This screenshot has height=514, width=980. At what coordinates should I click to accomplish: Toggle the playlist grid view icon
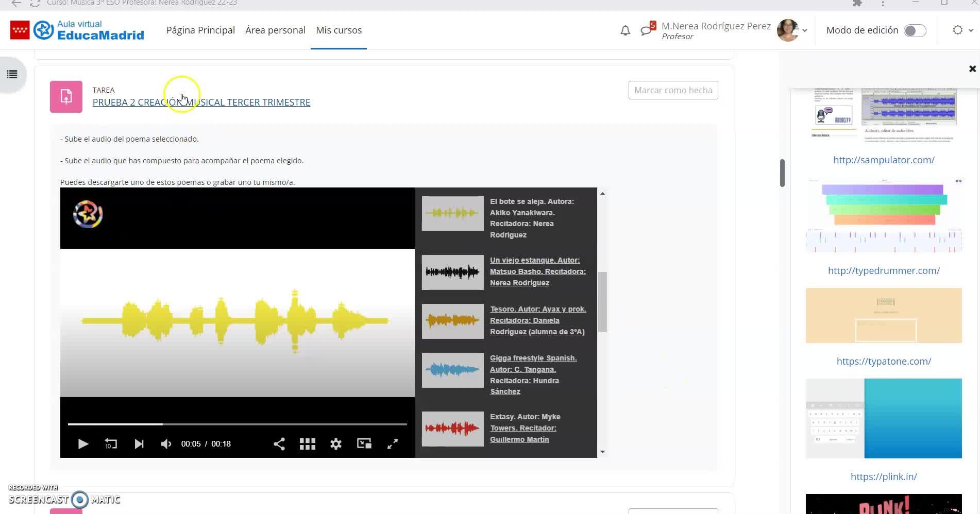point(308,444)
